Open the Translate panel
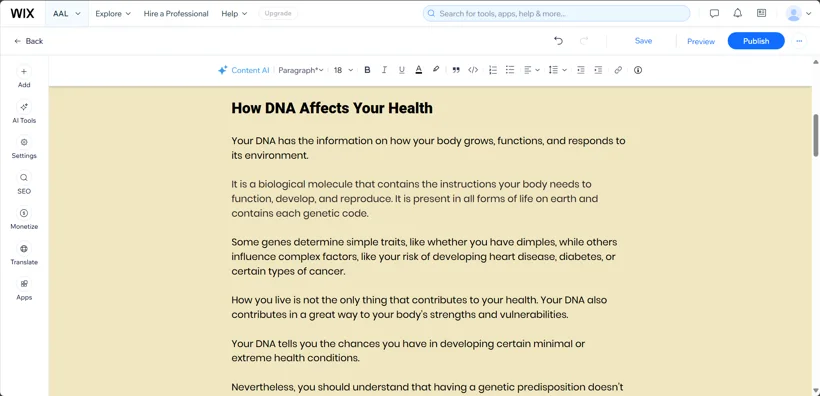Image resolution: width=820 pixels, height=396 pixels. pyautogui.click(x=24, y=254)
